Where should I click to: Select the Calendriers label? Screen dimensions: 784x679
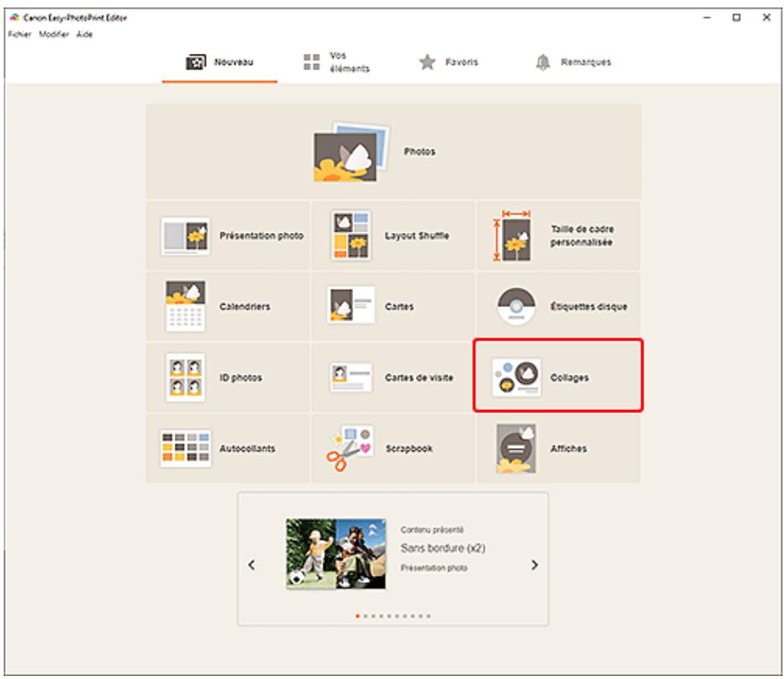point(244,306)
